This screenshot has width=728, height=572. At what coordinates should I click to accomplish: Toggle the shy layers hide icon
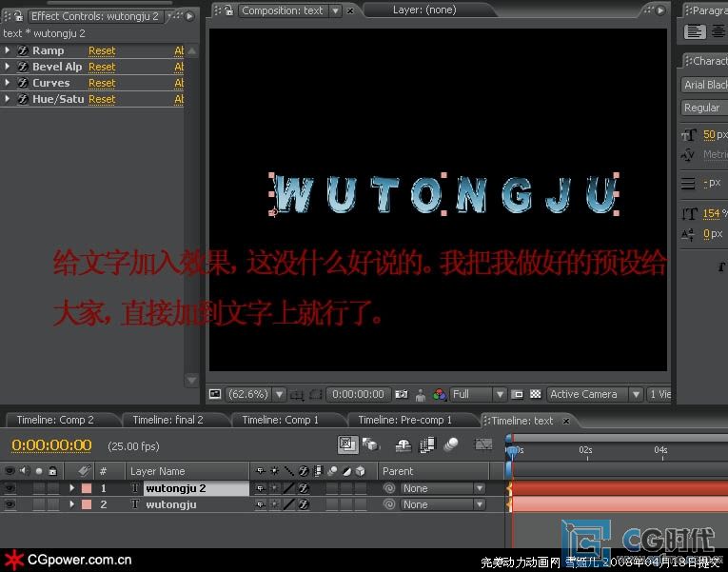coord(403,445)
